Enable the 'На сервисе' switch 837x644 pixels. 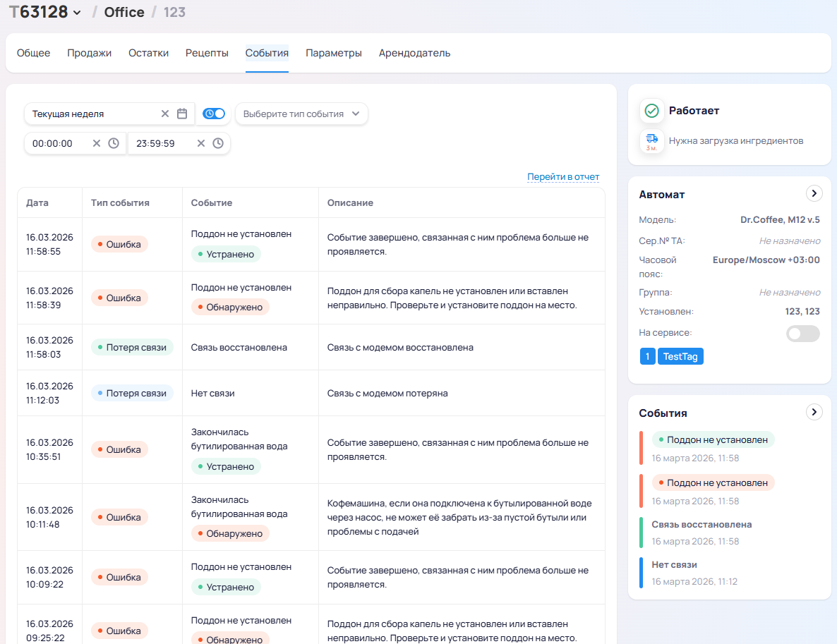pyautogui.click(x=803, y=334)
